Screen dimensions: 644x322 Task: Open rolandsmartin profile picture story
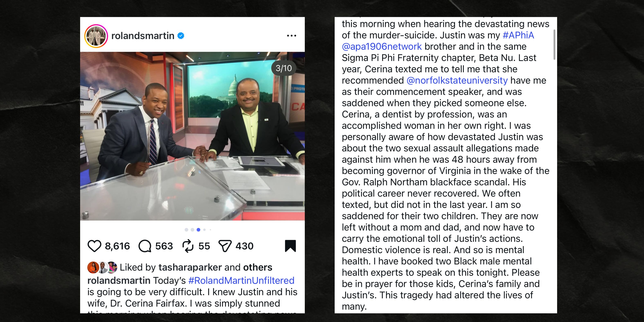[x=96, y=36]
